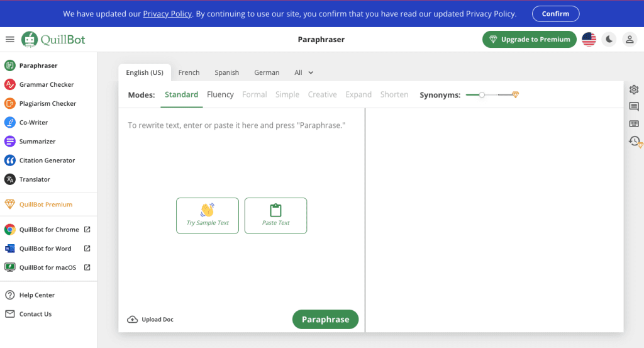The height and width of the screenshot is (348, 644).
Task: Switch to the Spanish language tab
Action: pyautogui.click(x=226, y=72)
